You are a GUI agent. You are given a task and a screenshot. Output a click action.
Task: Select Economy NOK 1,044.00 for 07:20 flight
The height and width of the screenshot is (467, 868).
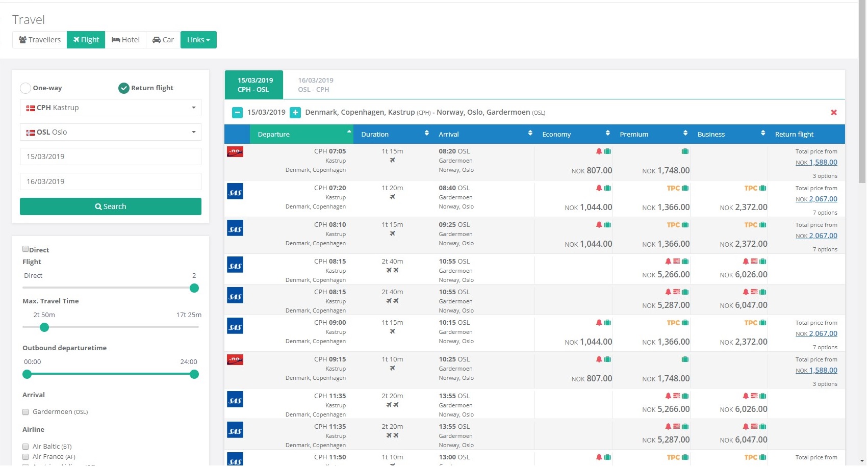[588, 207]
